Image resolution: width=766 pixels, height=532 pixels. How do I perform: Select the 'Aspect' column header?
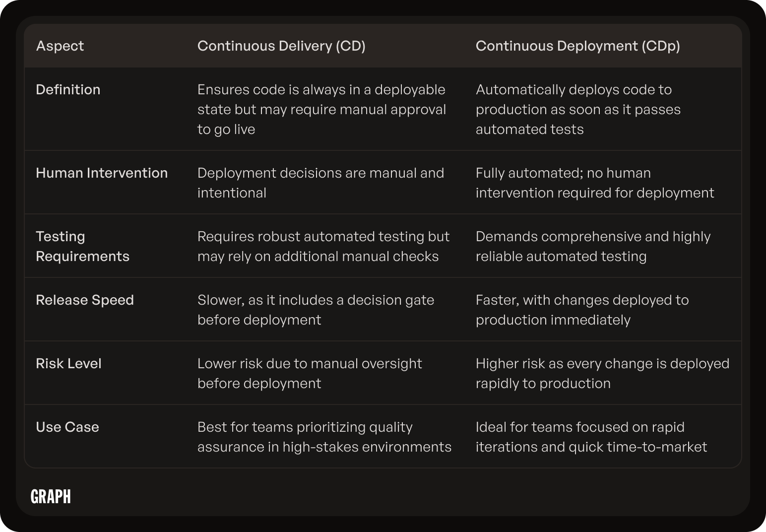click(x=60, y=46)
